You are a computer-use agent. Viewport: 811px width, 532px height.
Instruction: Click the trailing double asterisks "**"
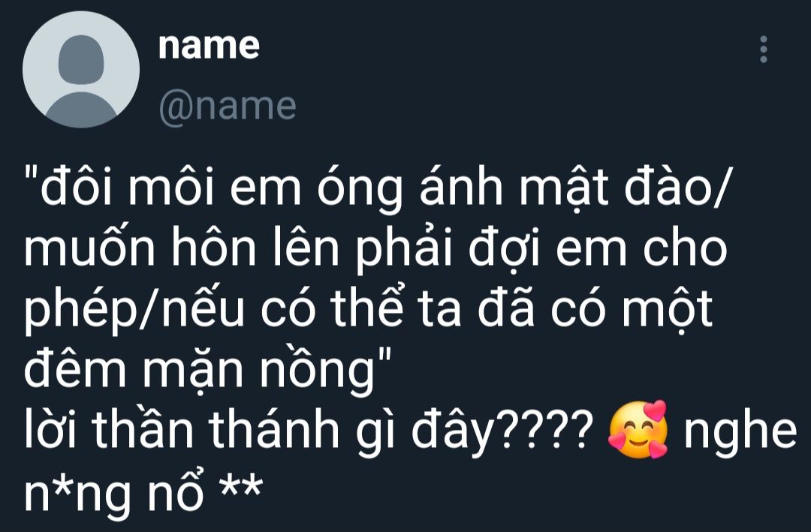click(241, 485)
